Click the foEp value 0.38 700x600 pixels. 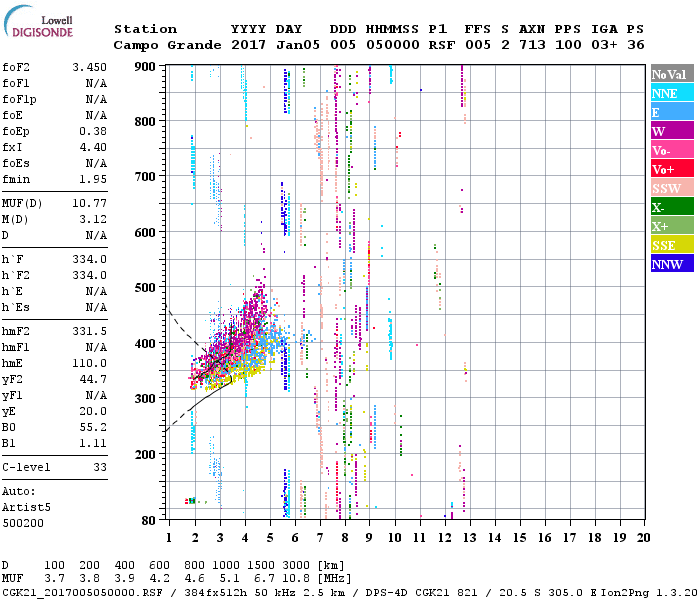point(93,131)
